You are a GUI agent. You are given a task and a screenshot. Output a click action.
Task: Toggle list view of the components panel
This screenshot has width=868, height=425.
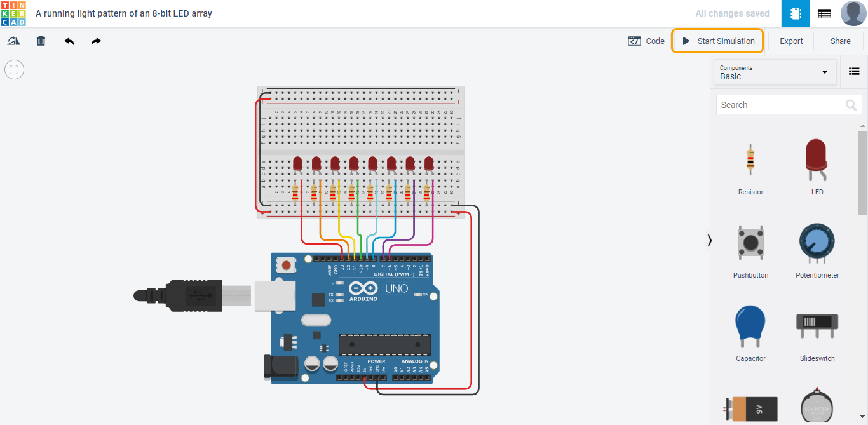[854, 71]
